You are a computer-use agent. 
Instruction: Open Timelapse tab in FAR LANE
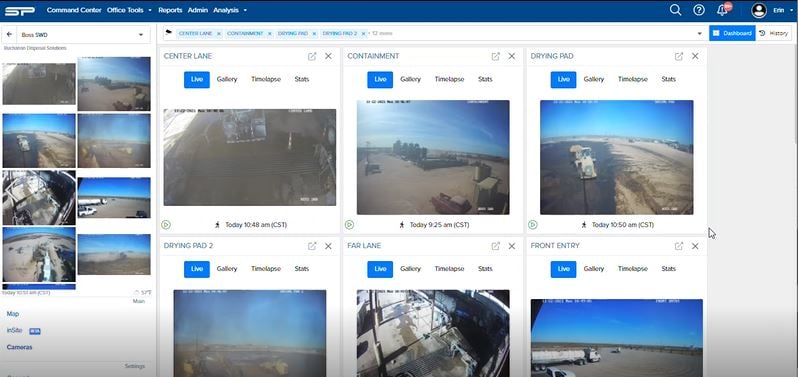click(x=449, y=269)
